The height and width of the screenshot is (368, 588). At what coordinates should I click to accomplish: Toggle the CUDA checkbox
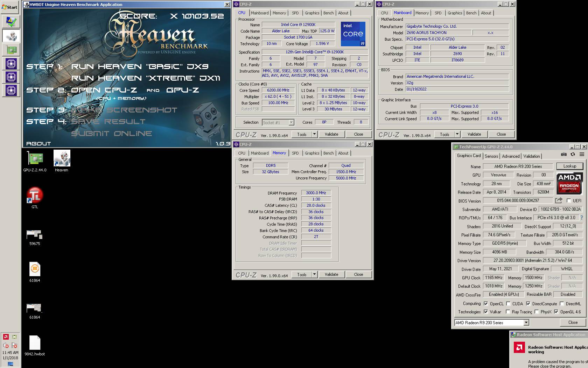(x=508, y=304)
